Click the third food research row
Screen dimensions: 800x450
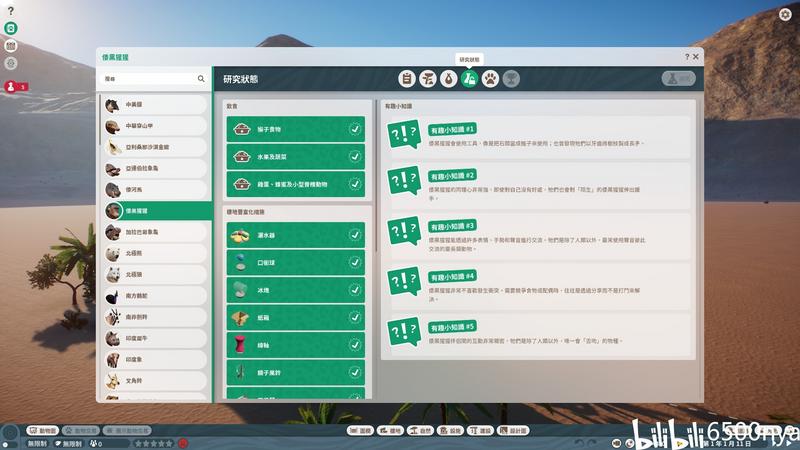pyautogui.click(x=296, y=184)
